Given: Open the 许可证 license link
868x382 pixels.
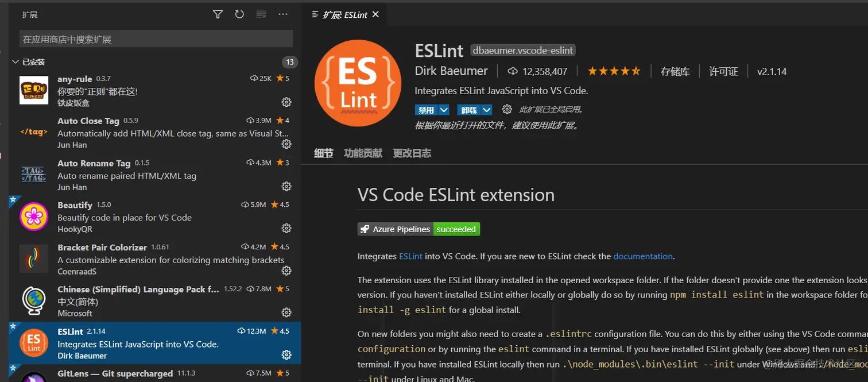Looking at the screenshot, I should coord(723,72).
